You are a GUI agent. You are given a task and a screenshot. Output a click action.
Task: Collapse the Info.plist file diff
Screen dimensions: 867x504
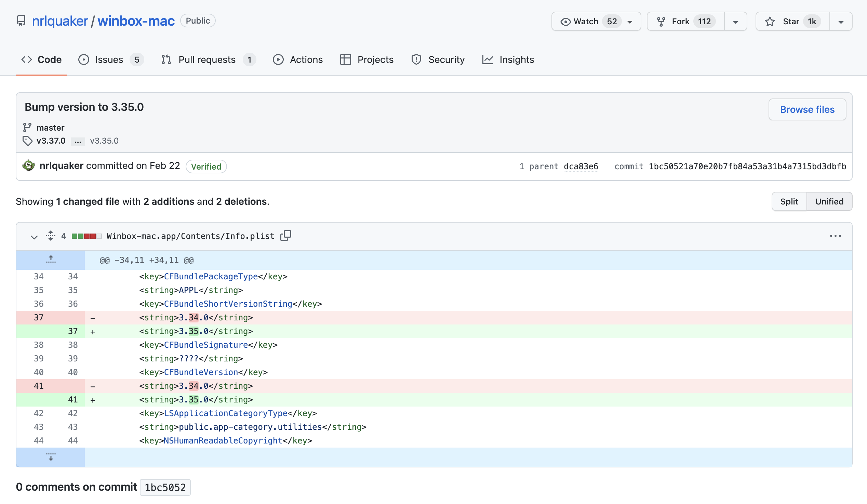tap(34, 236)
